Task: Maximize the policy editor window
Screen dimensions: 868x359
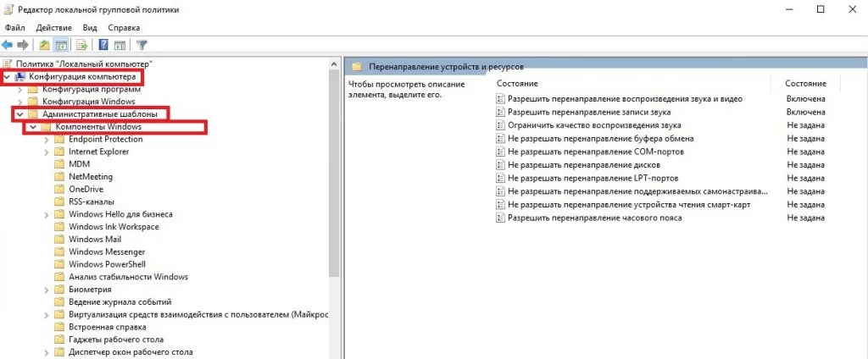Action: point(821,9)
